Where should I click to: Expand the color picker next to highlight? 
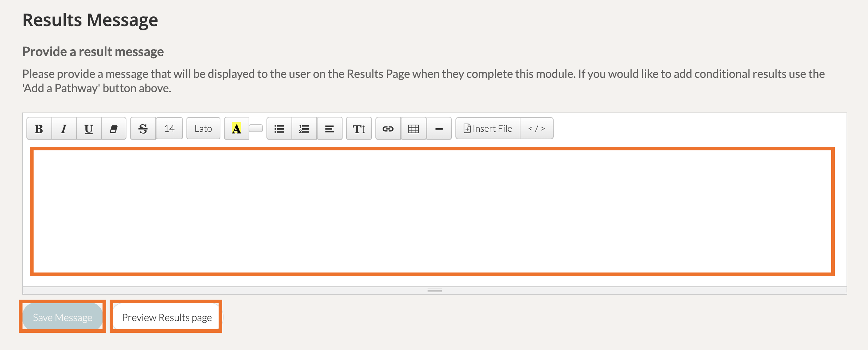256,128
